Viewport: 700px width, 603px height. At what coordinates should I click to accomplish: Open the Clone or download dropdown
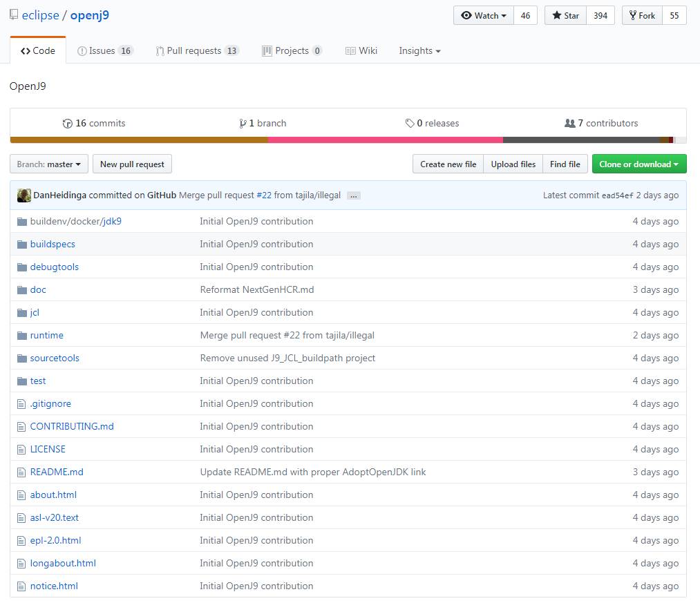pyautogui.click(x=638, y=164)
